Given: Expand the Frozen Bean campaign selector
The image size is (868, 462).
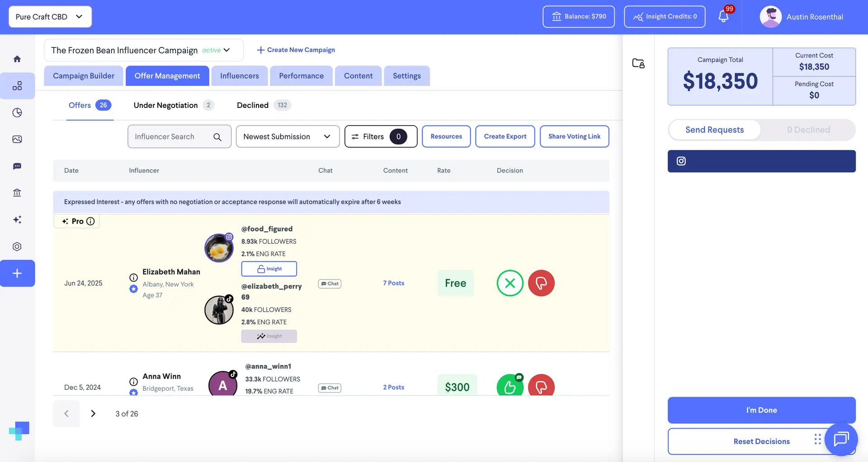Looking at the screenshot, I should 227,50.
